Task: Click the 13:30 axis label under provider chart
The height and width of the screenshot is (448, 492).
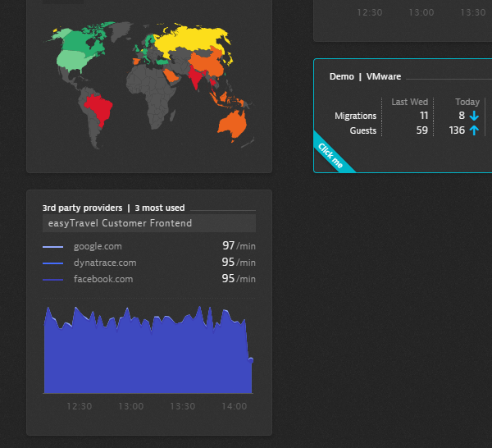Action: 183,406
